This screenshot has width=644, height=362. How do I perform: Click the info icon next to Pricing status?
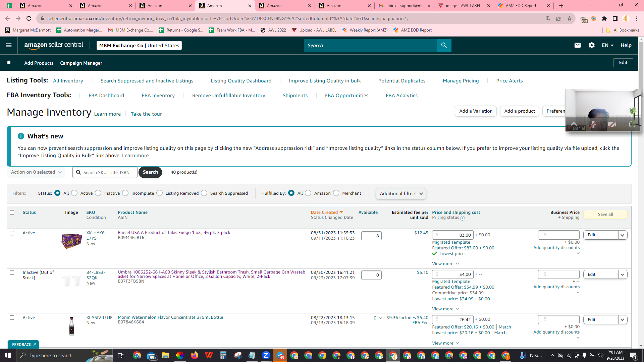pos(463,218)
